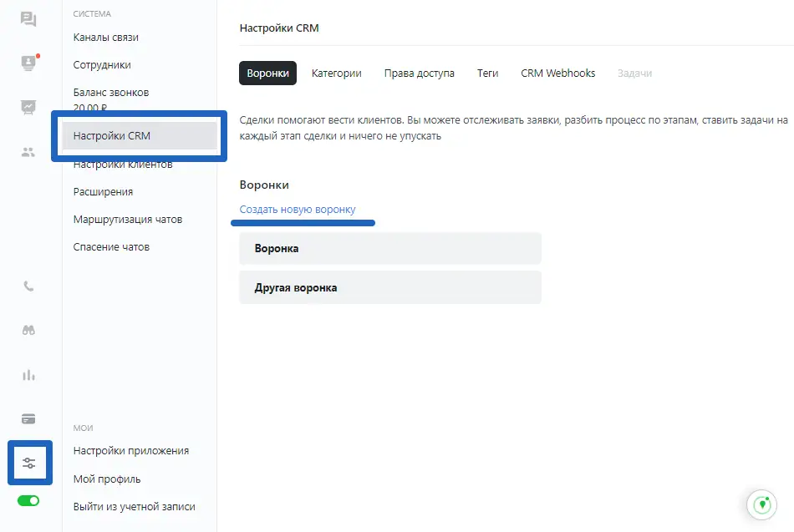Open the bar chart statistics icon
Viewport: 794px width, 532px height.
pyautogui.click(x=28, y=374)
